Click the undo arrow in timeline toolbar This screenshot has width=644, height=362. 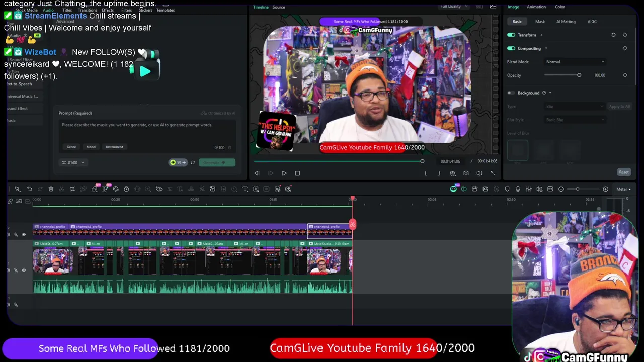[x=29, y=189]
